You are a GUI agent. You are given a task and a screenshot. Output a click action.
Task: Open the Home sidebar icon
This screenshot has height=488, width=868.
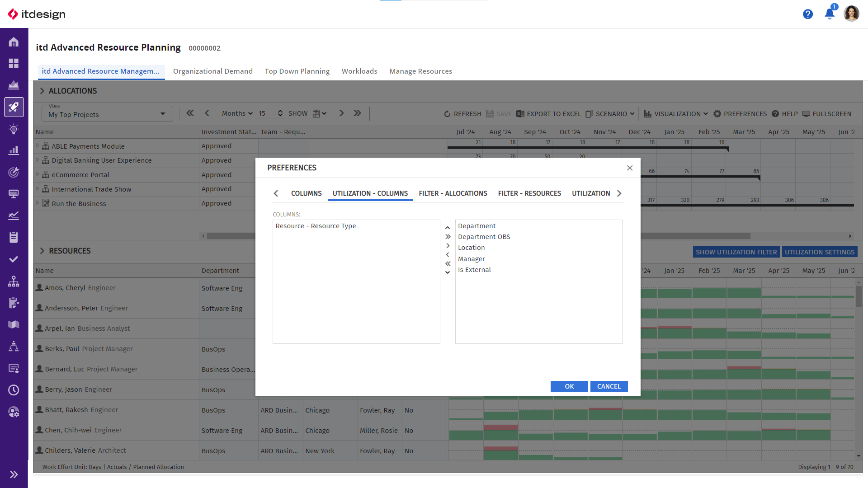pyautogui.click(x=14, y=42)
